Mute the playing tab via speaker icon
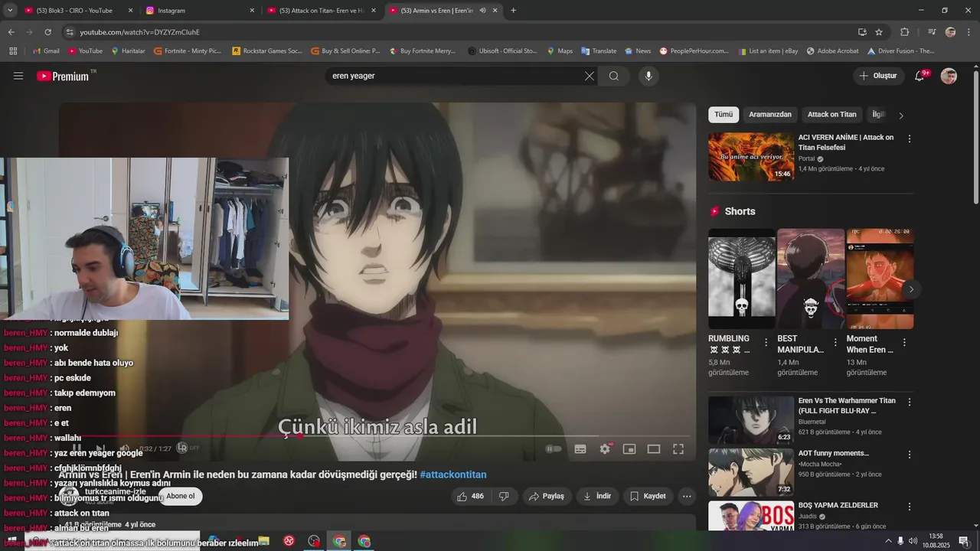This screenshot has width=980, height=551. click(x=482, y=11)
